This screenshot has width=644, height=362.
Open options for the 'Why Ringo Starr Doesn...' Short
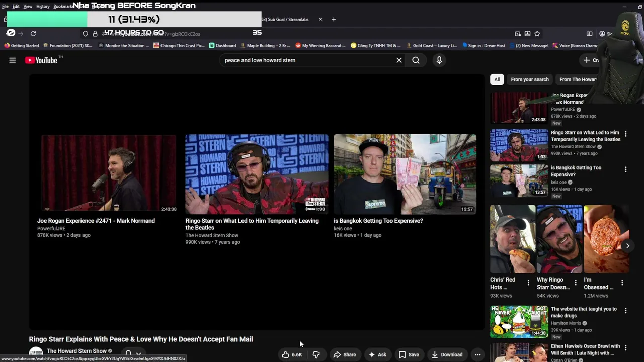click(576, 283)
